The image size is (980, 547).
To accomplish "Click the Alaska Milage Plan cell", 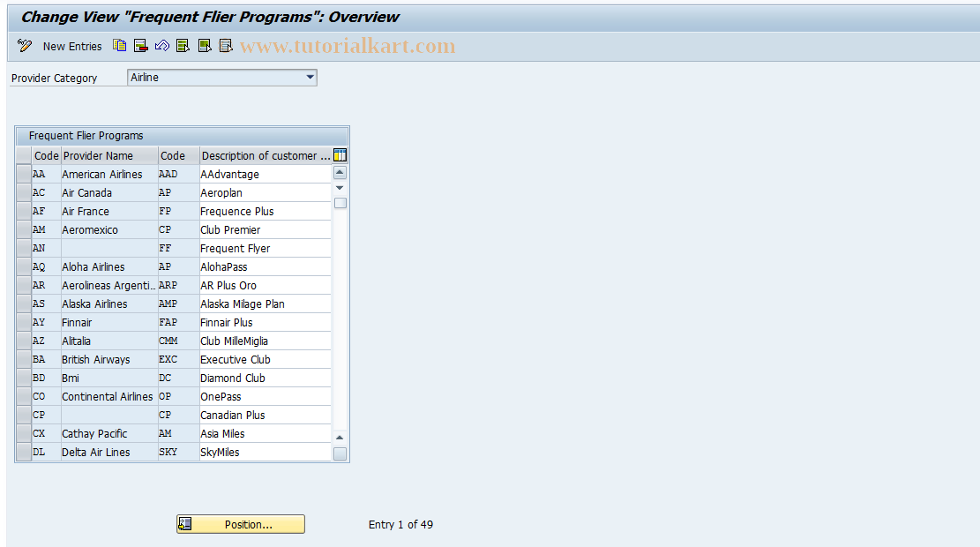I will (265, 303).
